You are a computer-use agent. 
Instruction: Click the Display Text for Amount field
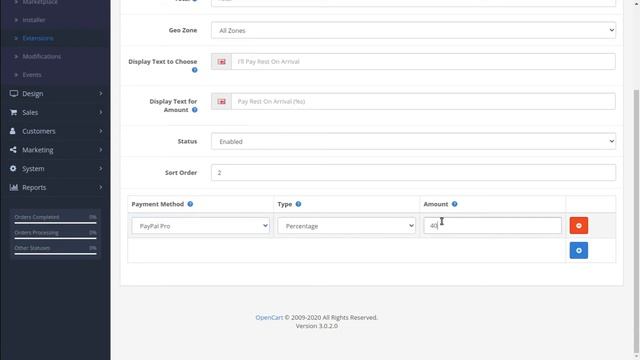(423, 101)
